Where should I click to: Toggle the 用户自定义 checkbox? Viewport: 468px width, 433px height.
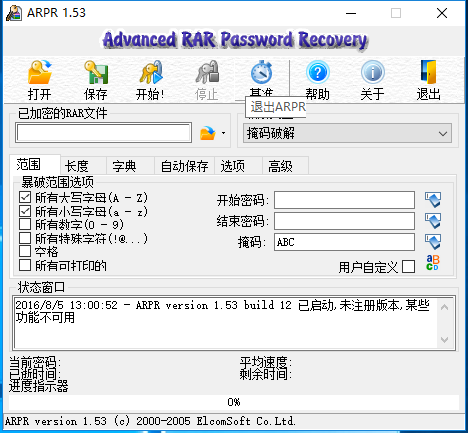409,267
